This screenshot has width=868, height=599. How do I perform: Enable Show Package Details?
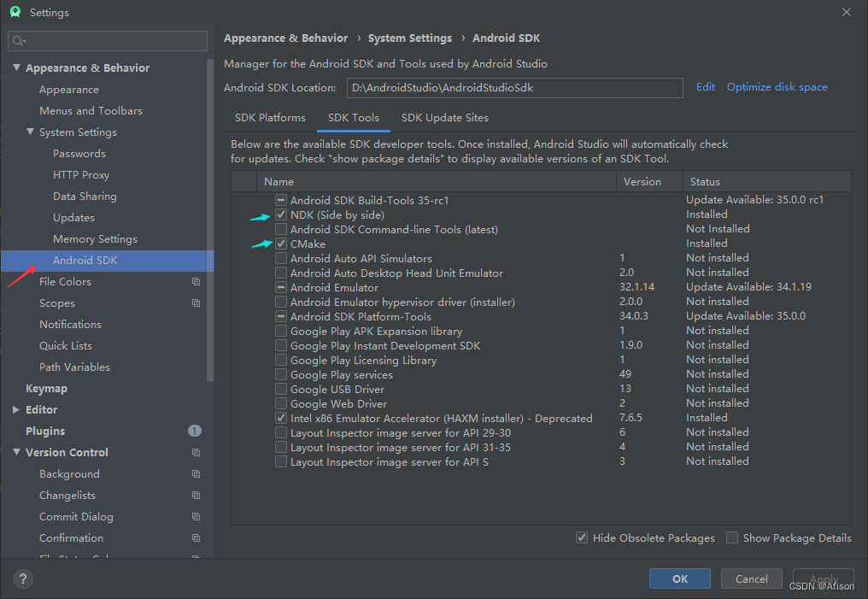click(732, 537)
